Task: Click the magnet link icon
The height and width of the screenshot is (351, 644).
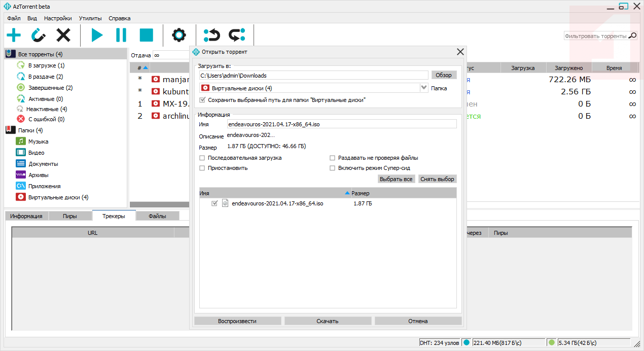Action: coord(39,35)
